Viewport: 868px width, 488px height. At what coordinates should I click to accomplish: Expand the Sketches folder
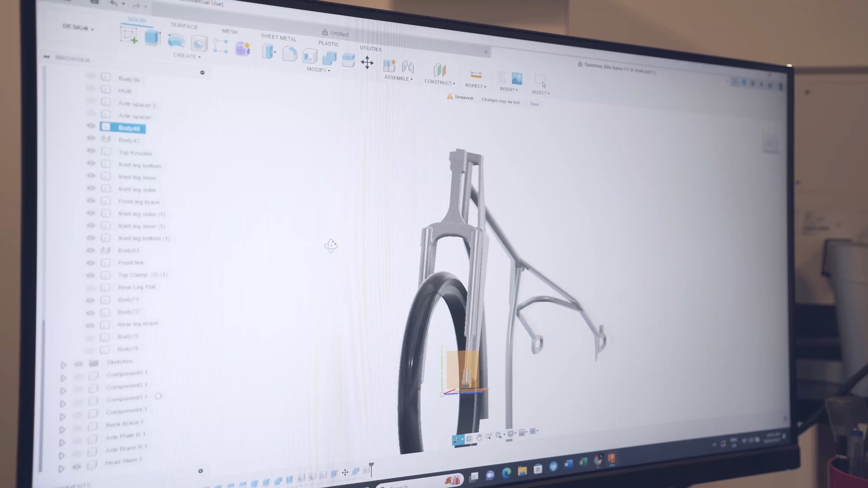click(x=63, y=365)
